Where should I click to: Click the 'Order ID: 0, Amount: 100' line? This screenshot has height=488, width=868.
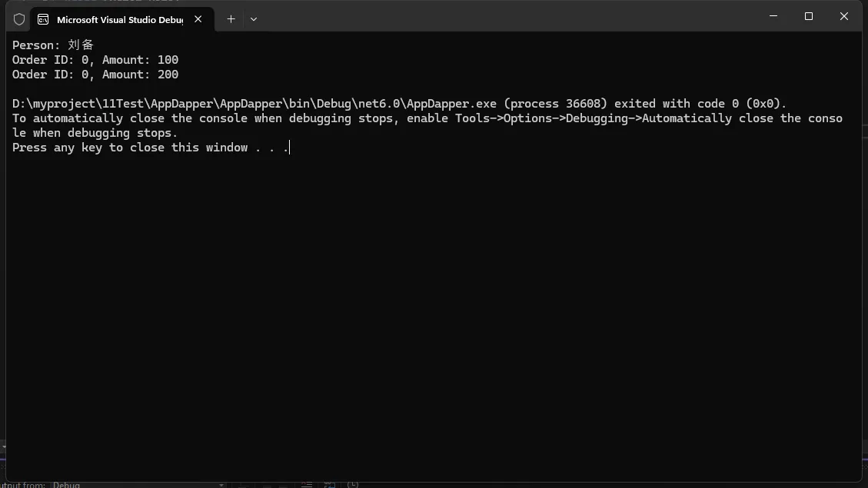pos(95,60)
